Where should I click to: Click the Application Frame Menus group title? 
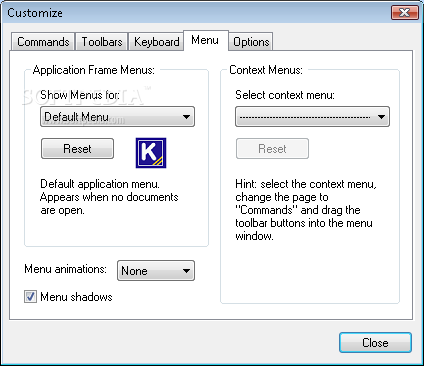pos(94,70)
